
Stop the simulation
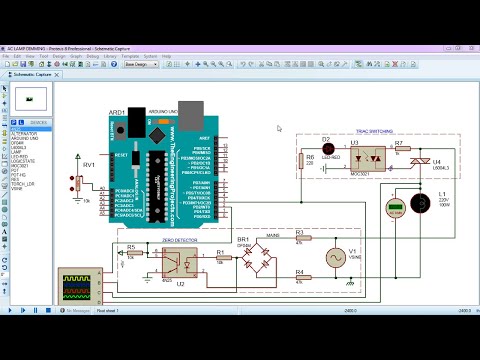48,310
